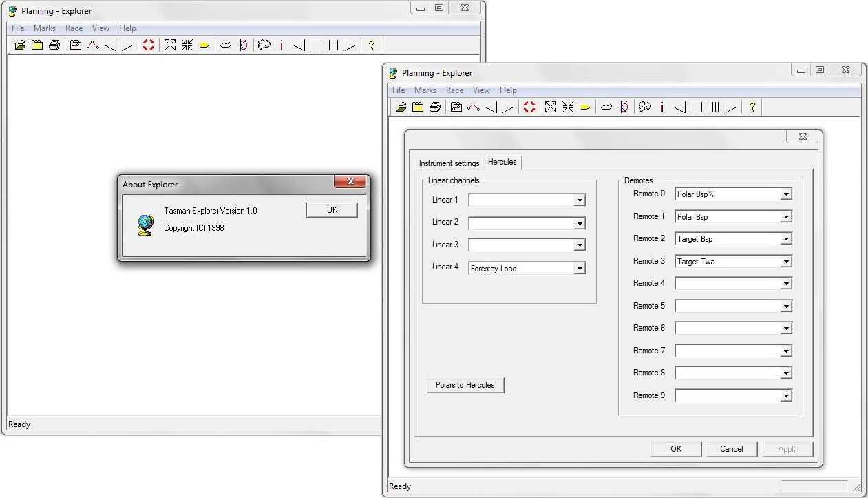This screenshot has width=868, height=498.
Task: Click the Polars to Hercules button
Action: (x=465, y=385)
